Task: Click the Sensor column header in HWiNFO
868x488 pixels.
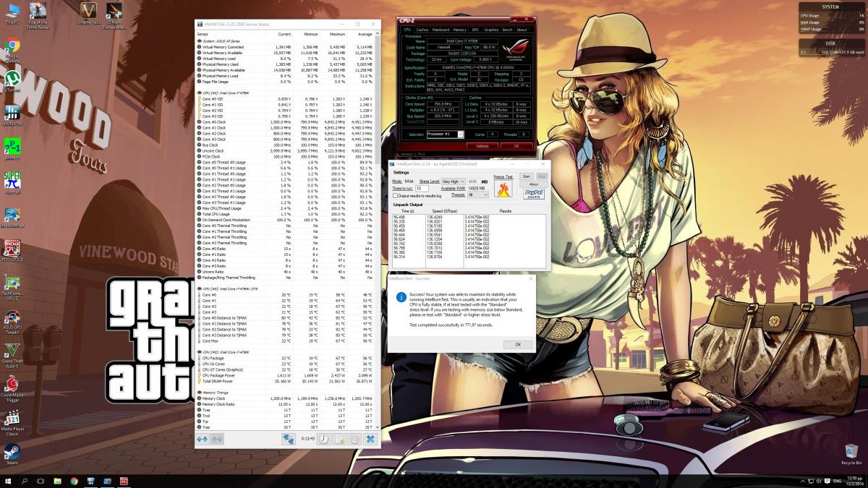Action: click(231, 34)
